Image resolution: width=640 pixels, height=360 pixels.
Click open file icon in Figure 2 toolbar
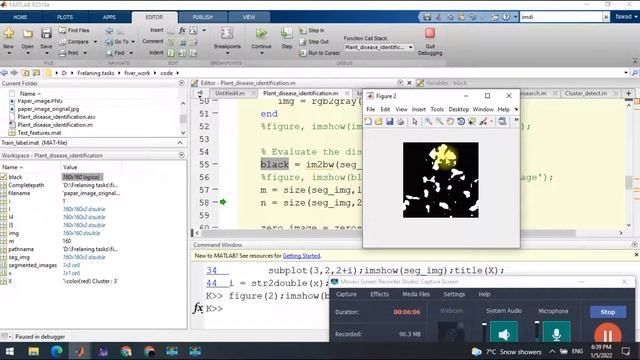coord(378,122)
